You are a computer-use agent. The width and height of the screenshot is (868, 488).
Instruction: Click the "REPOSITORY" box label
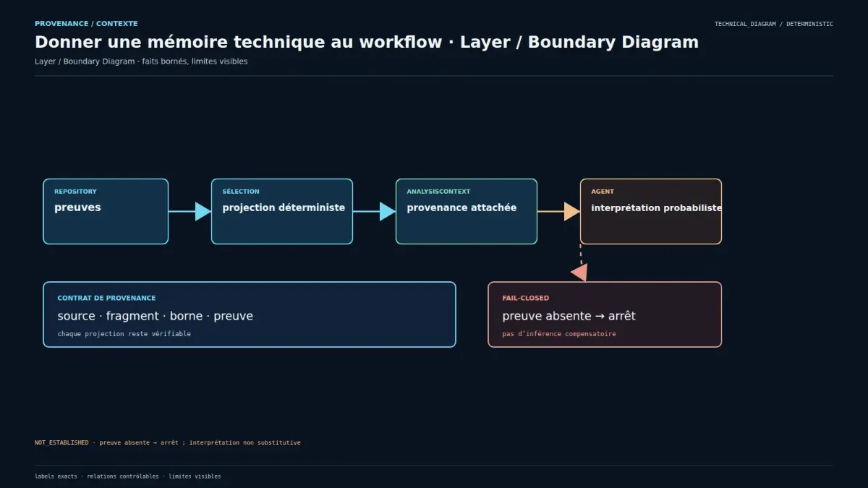coord(75,192)
